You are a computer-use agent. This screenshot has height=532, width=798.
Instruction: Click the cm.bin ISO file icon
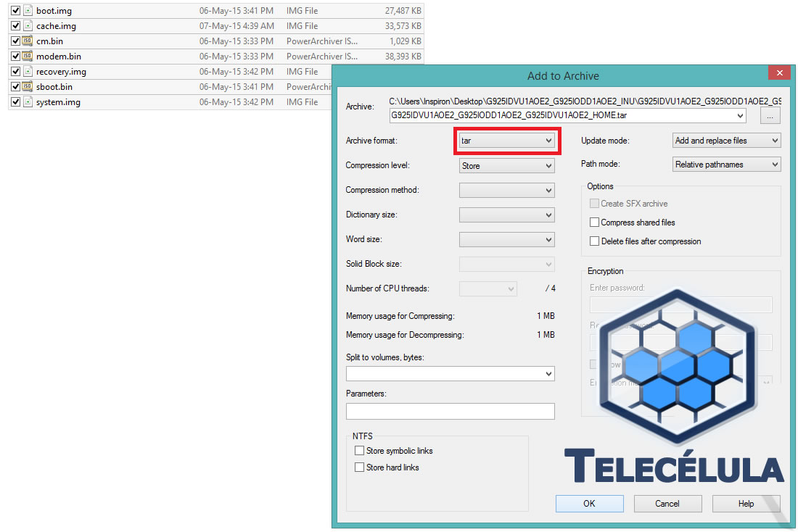28,41
